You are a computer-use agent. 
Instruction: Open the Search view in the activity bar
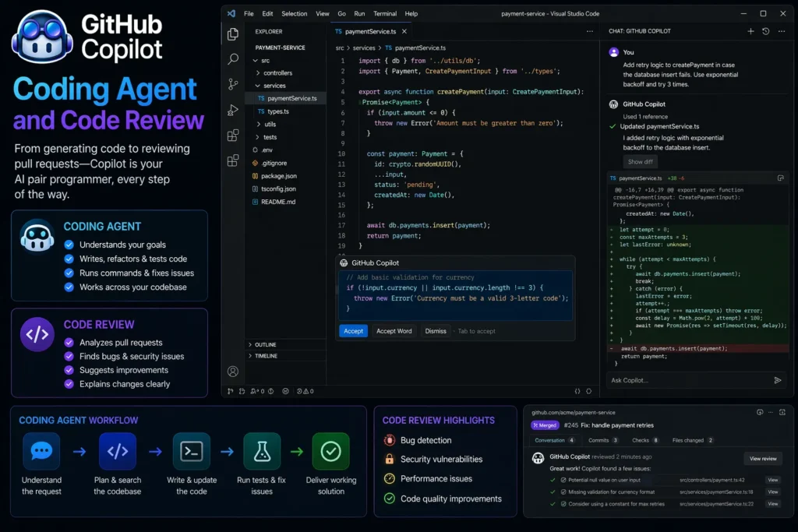point(233,59)
